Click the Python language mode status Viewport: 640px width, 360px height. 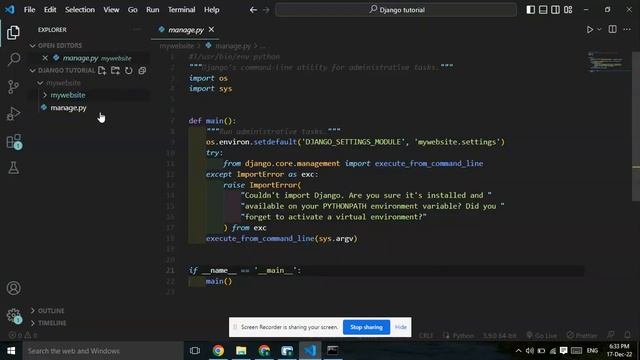[x=463, y=336]
